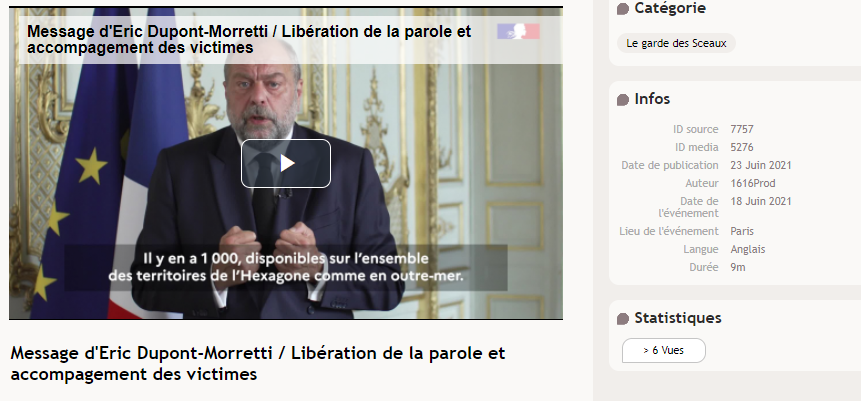Click the Infos section bullet icon
Viewport: 861px width, 401px height.
point(623,99)
